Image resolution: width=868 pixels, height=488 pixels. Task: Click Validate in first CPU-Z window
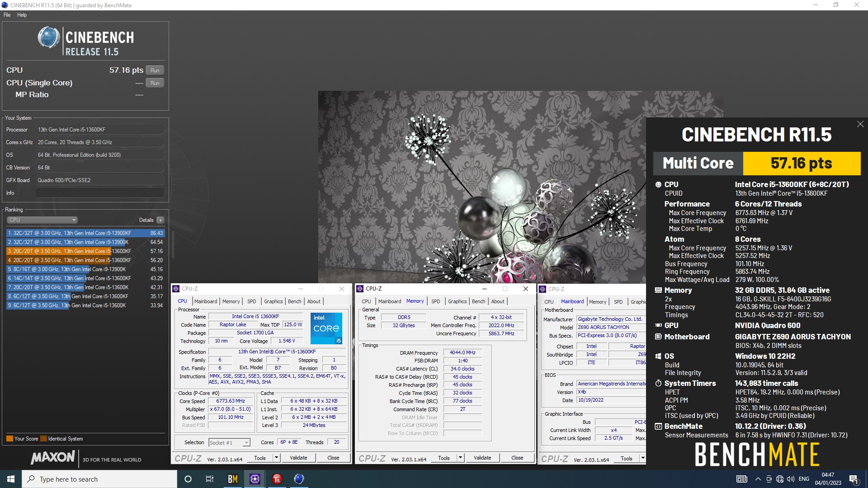298,458
